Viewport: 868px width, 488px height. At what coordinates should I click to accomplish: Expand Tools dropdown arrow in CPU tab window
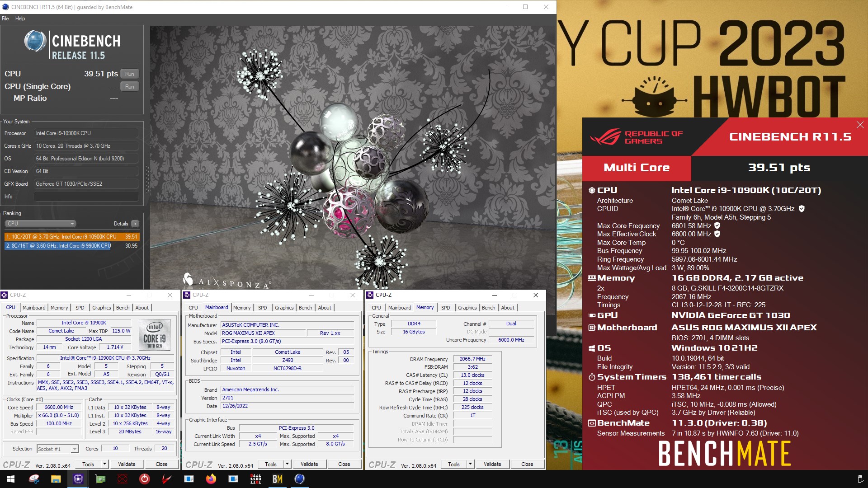click(x=104, y=464)
